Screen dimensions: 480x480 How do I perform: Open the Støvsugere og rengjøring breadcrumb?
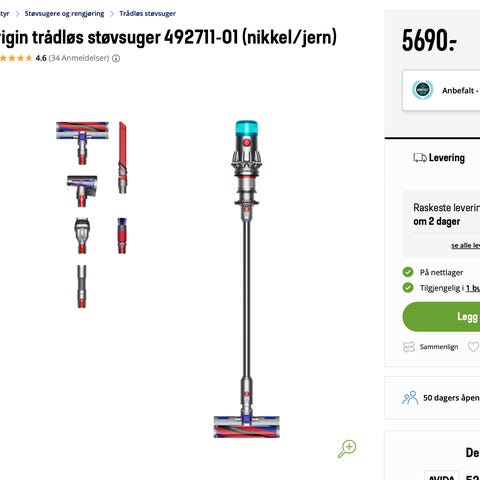pos(64,14)
